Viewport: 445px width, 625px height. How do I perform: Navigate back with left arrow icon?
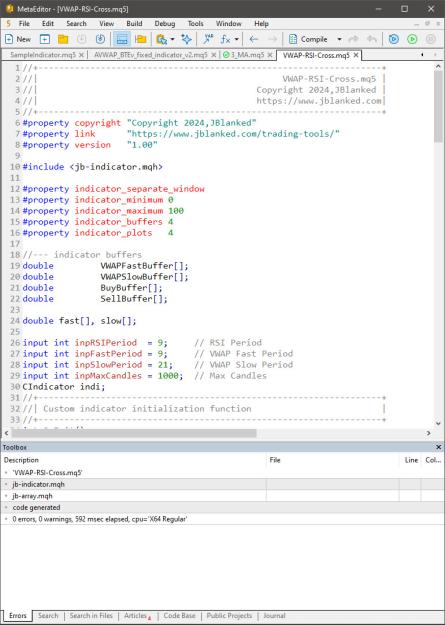click(253, 39)
